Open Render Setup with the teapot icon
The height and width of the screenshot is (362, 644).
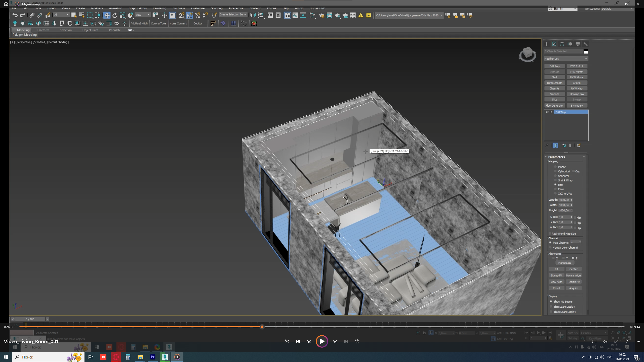[322, 16]
